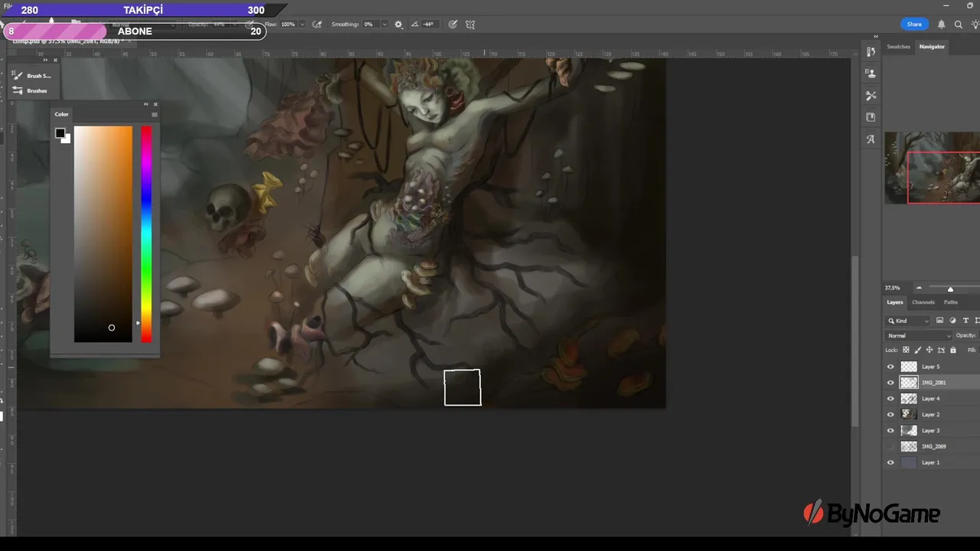Open the Tool Presets panel icon
Screen dimensions: 980x551
click(871, 96)
